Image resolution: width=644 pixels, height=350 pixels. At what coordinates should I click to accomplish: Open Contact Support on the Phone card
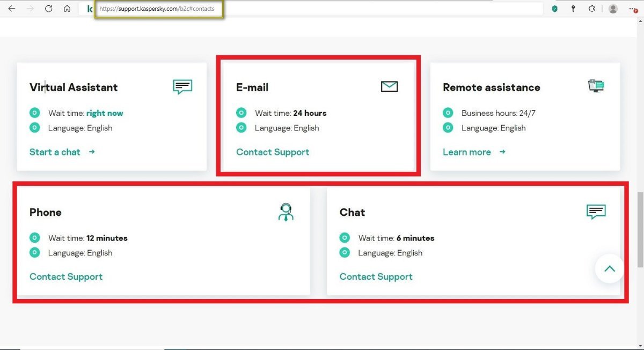pos(66,276)
